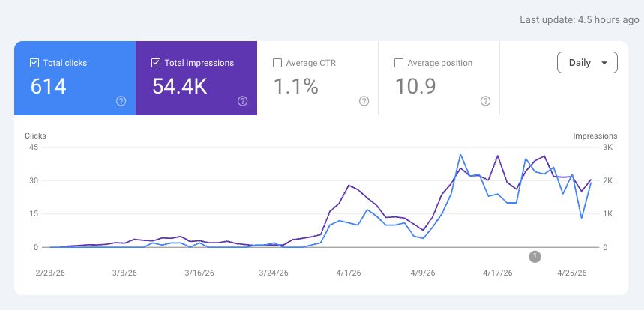Click the 3/16/26 date label
The image size is (644, 310).
click(x=199, y=273)
